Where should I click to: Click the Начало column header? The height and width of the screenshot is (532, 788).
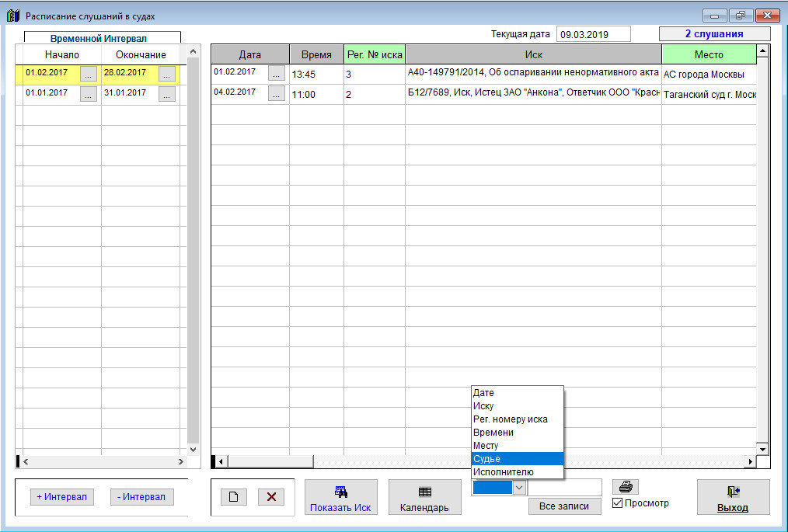coord(62,55)
